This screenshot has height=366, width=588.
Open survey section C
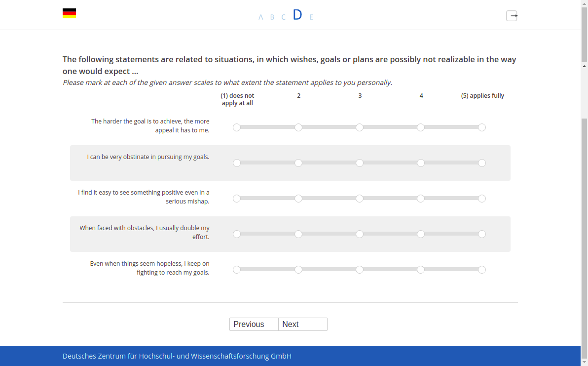pos(284,17)
